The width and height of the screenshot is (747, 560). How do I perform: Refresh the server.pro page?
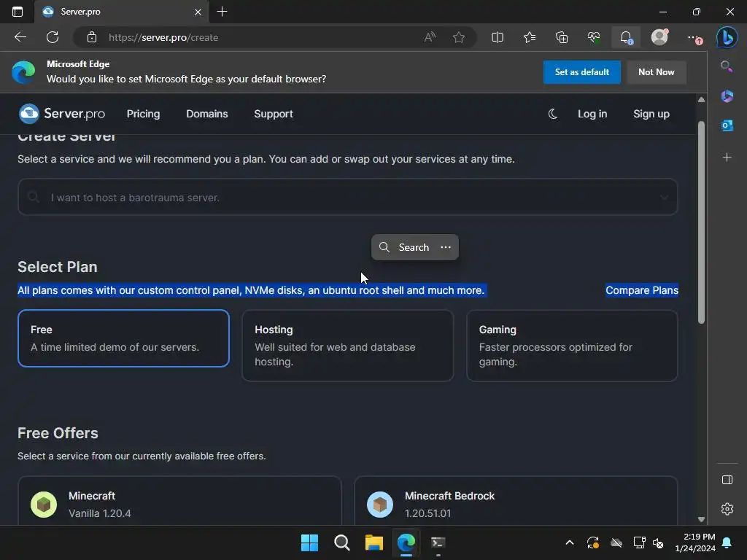(53, 37)
